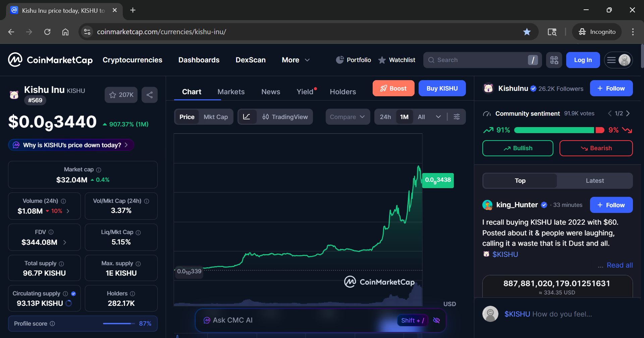Follow the KishuInu account
The height and width of the screenshot is (338, 644).
(611, 88)
